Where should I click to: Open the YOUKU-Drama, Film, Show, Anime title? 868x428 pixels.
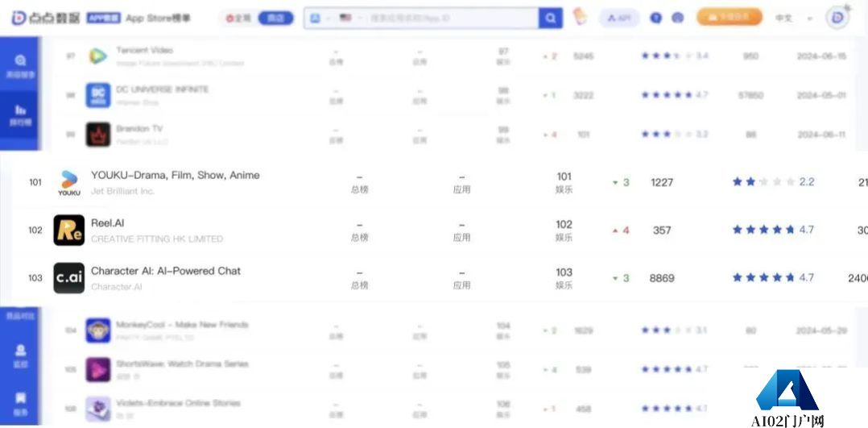(x=175, y=175)
